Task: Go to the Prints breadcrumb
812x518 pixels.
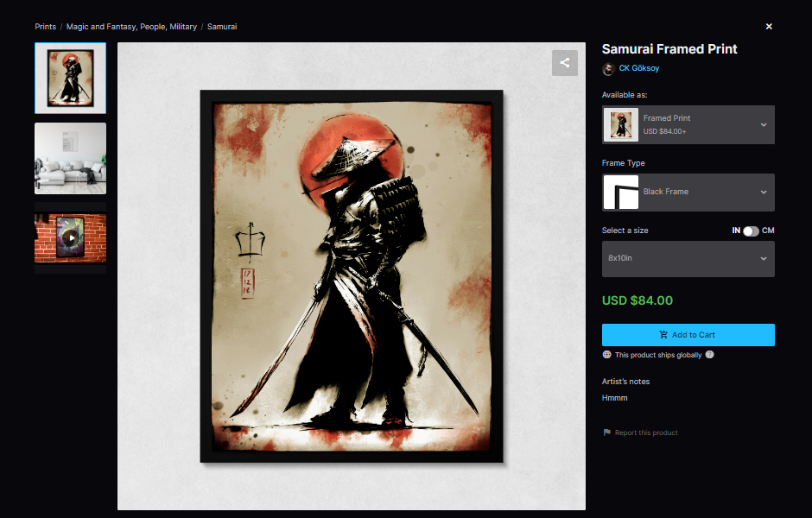Action: pos(45,27)
